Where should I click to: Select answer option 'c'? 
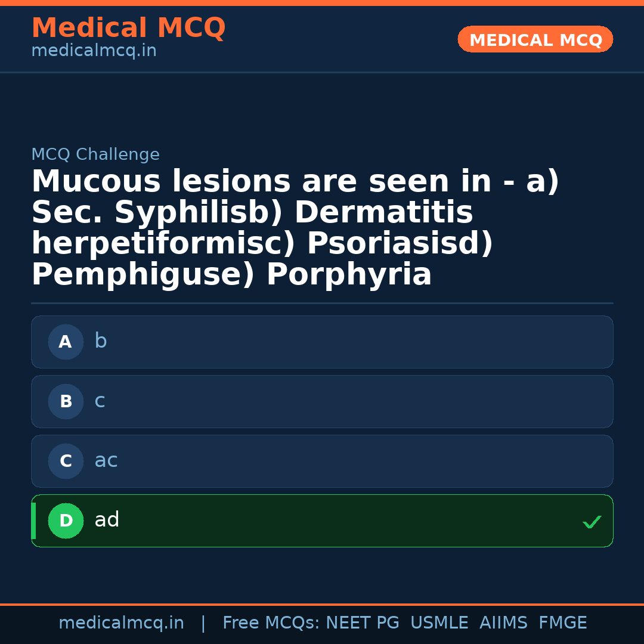322,401
